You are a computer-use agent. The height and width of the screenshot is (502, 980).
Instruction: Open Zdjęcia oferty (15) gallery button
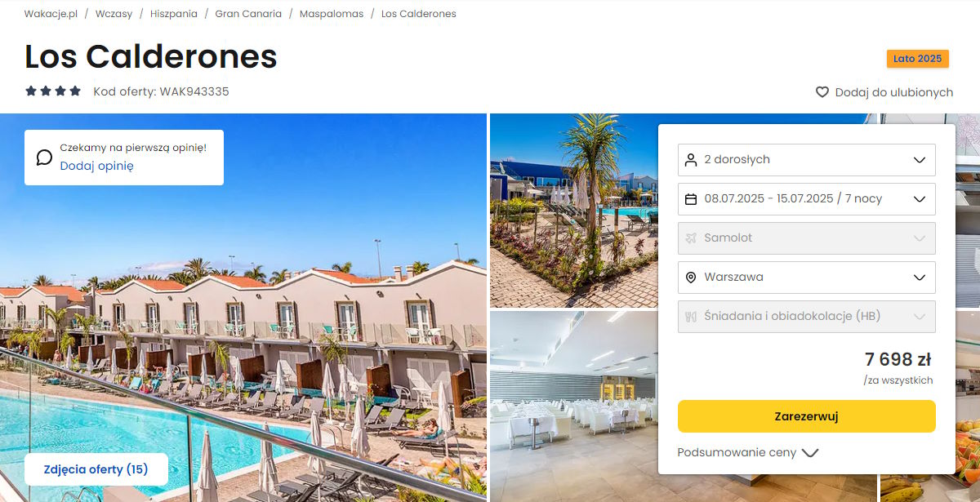(96, 469)
